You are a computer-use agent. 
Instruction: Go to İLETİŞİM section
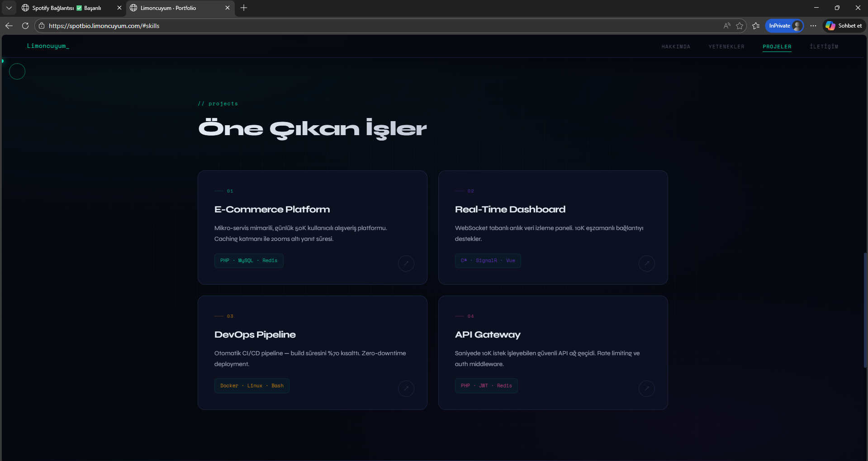coord(824,47)
